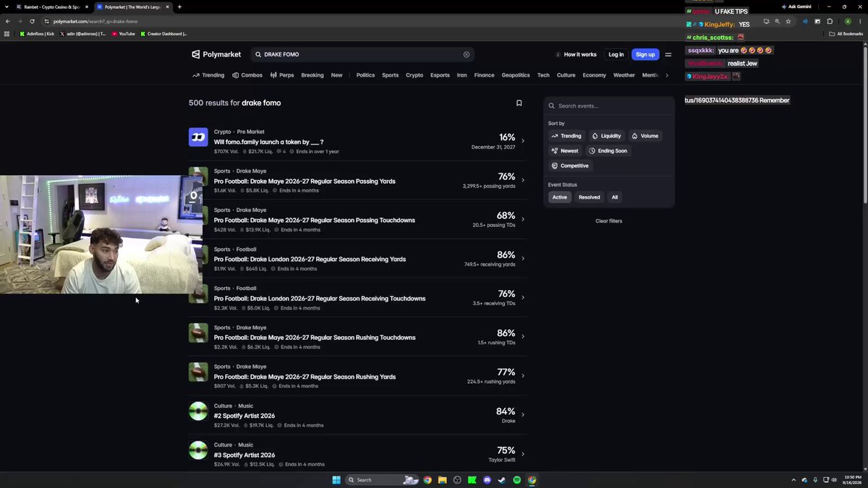This screenshot has width=868, height=488.
Task: Open the Trending category
Action: click(208, 75)
